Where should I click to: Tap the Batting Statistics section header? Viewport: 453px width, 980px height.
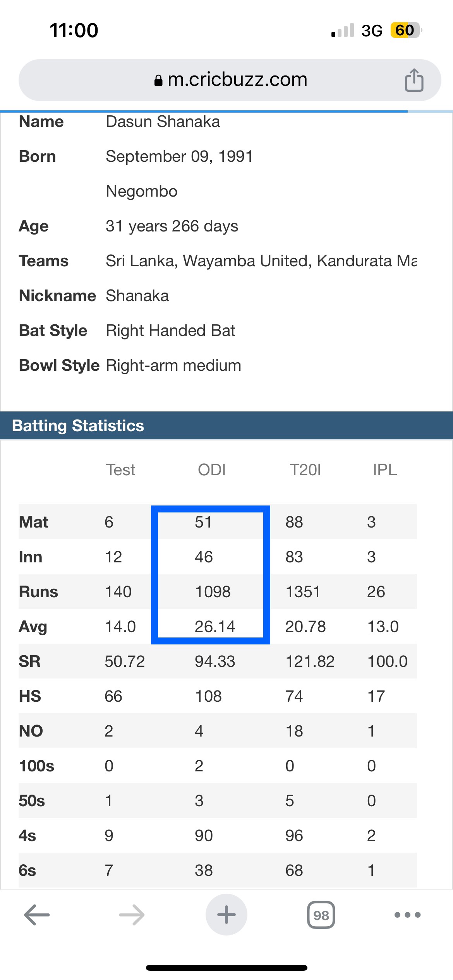(226, 425)
